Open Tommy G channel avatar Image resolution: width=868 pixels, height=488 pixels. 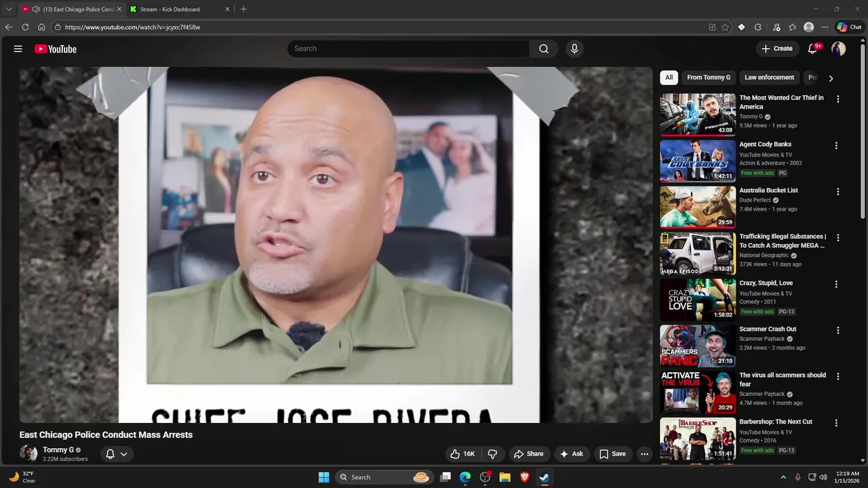click(28, 453)
